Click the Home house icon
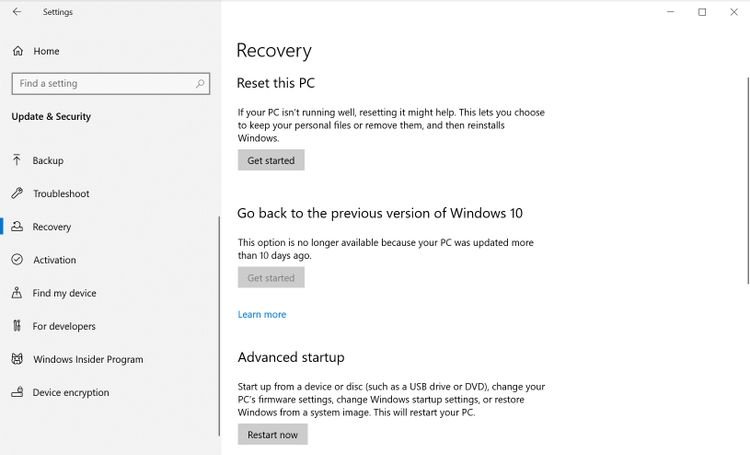 coord(18,51)
